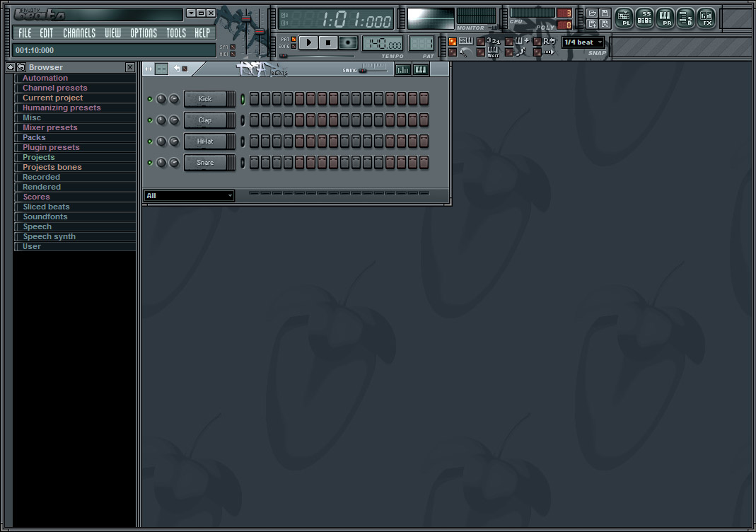The image size is (756, 532).
Task: Enable PAT pattern mode
Action: click(293, 40)
